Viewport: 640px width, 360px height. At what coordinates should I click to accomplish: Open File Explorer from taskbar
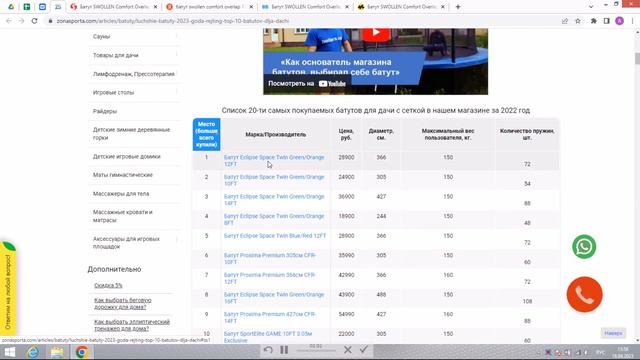[57, 352]
